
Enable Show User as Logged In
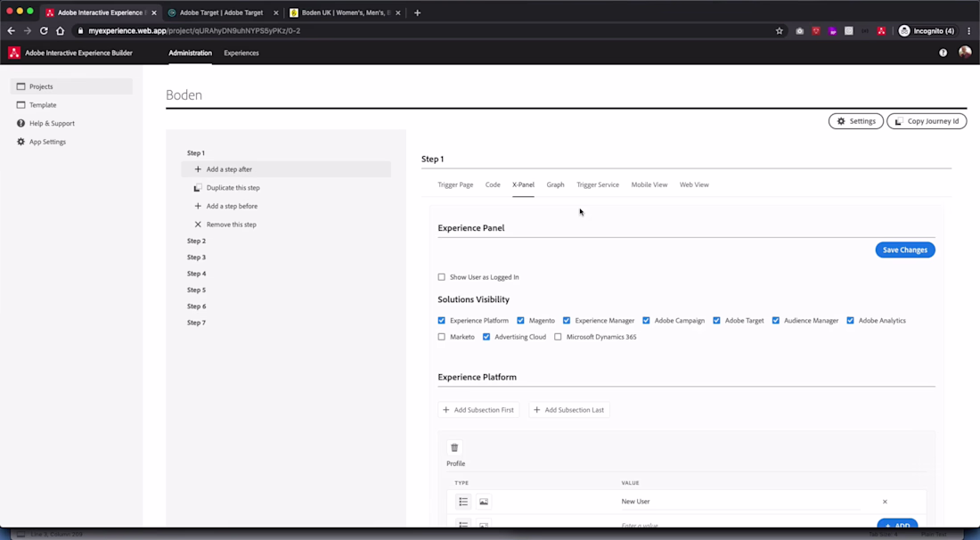tap(441, 277)
